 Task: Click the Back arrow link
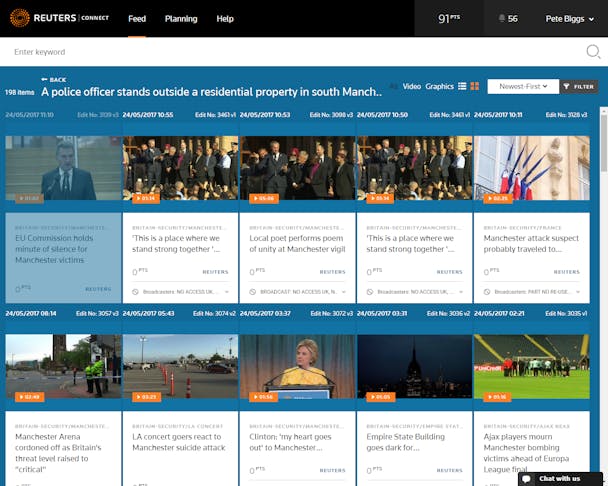click(54, 79)
